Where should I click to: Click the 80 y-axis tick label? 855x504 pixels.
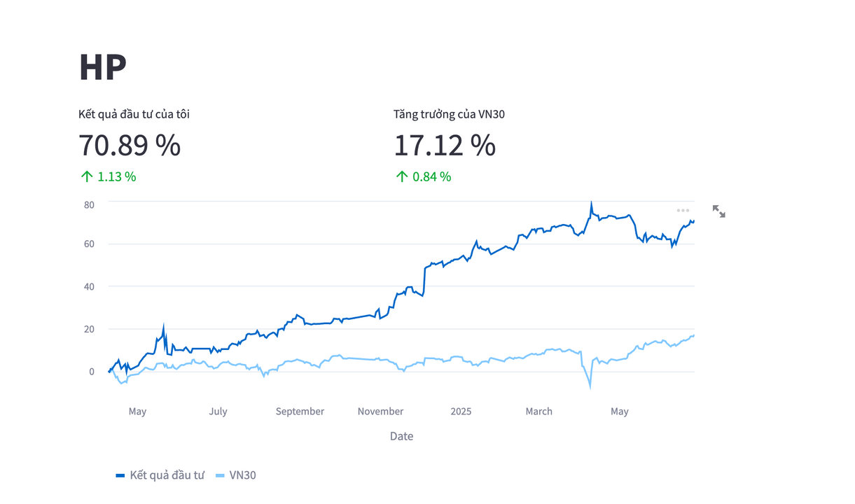coord(89,204)
